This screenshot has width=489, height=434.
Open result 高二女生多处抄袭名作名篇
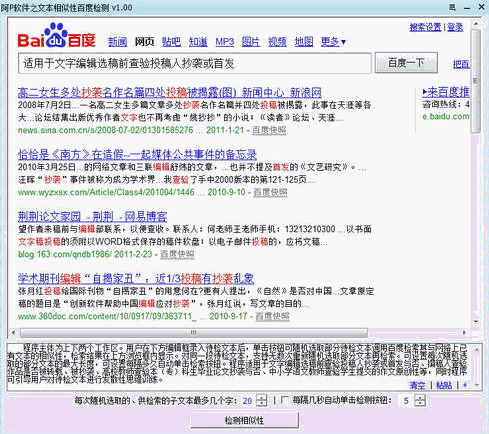coord(170,92)
